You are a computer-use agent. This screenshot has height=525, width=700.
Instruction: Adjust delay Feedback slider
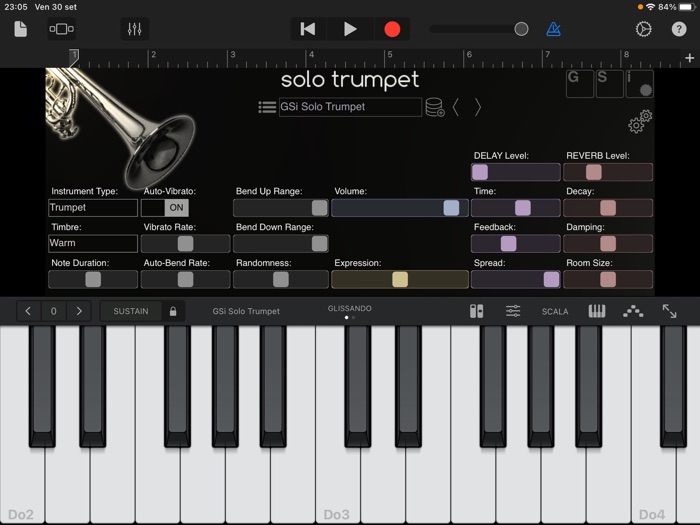(x=516, y=243)
